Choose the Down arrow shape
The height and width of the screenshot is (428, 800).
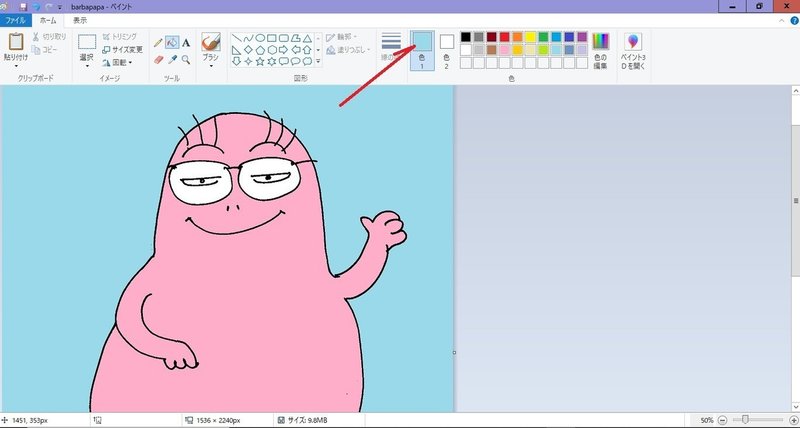237,62
